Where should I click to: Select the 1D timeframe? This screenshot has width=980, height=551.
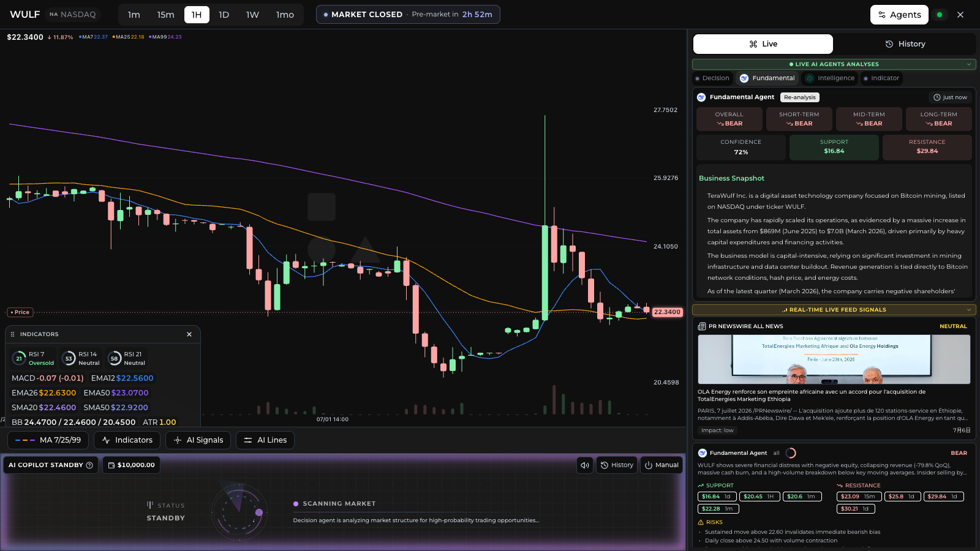pos(224,15)
